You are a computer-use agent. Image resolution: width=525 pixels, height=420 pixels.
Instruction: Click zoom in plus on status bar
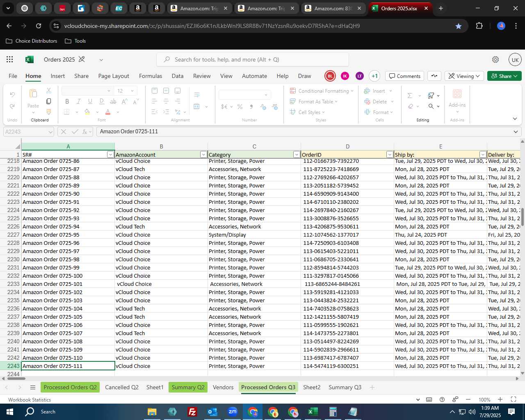point(500,399)
